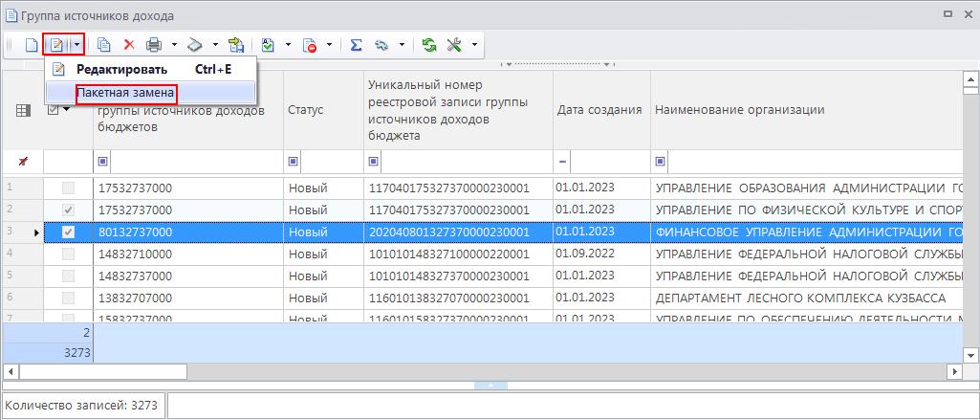Click the Количество записей: 3273 status label

tap(82, 405)
